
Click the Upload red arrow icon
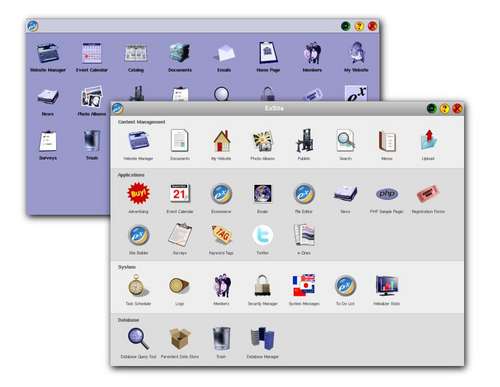[428, 140]
